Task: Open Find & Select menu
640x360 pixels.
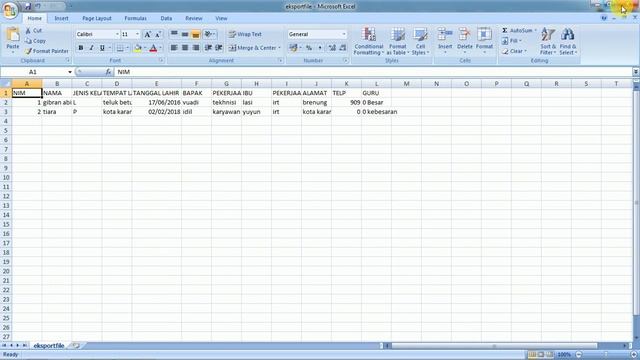Action: 568,41
